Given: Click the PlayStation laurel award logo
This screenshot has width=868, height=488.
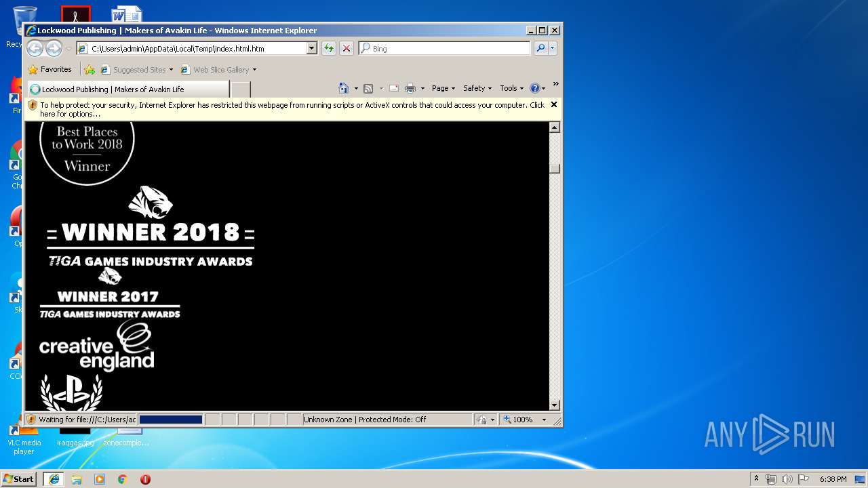Looking at the screenshot, I should click(71, 392).
